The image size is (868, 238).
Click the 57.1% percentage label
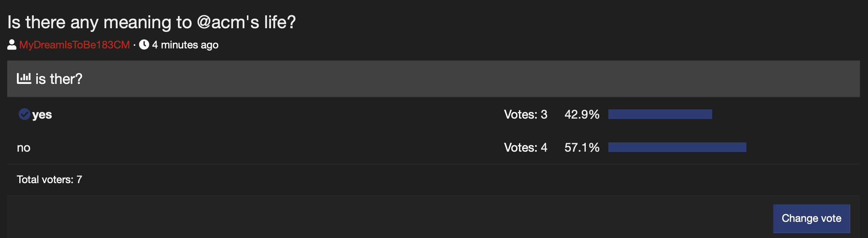click(x=582, y=148)
